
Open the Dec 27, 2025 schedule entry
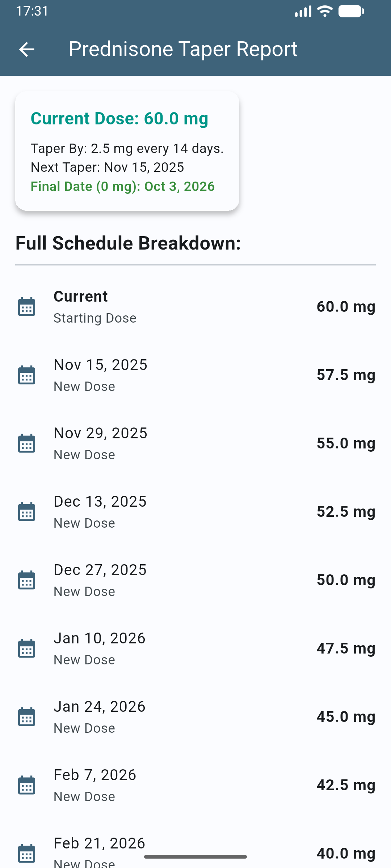coord(195,580)
